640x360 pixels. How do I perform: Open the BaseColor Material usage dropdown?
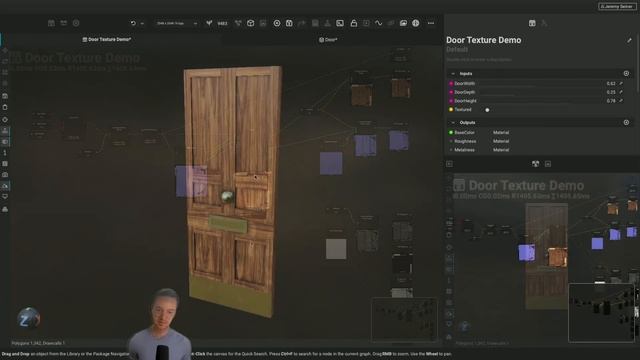click(501, 133)
